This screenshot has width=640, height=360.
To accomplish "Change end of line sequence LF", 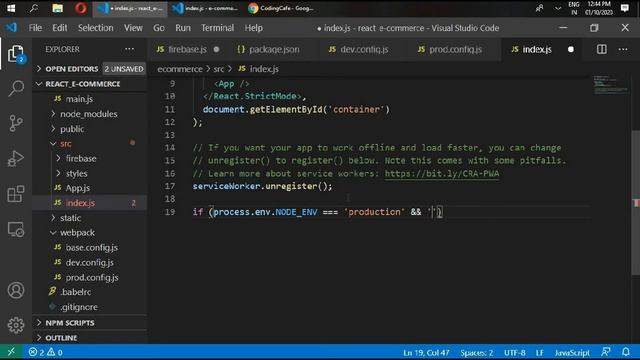I will pyautogui.click(x=540, y=352).
